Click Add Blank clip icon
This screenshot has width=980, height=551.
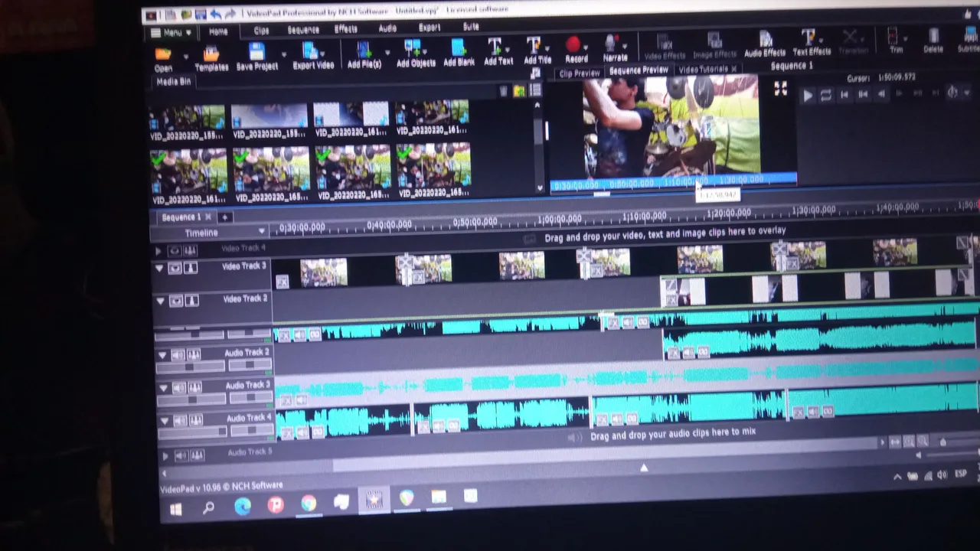459,48
